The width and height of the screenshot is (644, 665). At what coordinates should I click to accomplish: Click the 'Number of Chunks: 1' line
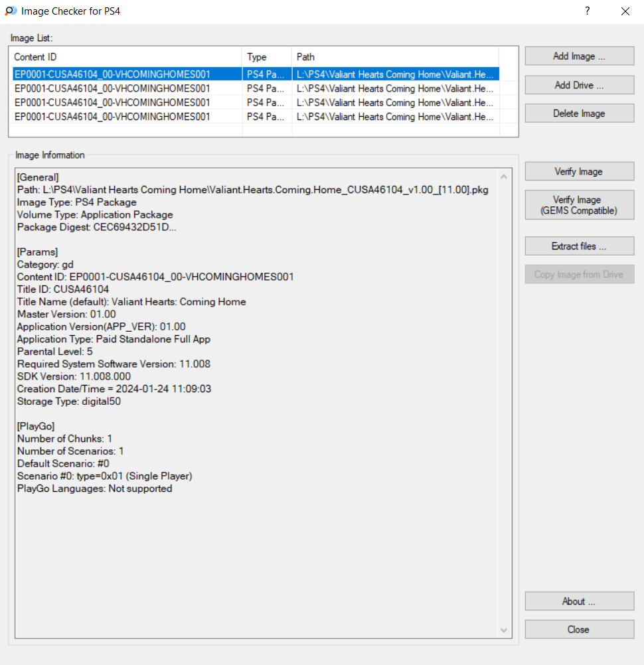click(x=64, y=439)
